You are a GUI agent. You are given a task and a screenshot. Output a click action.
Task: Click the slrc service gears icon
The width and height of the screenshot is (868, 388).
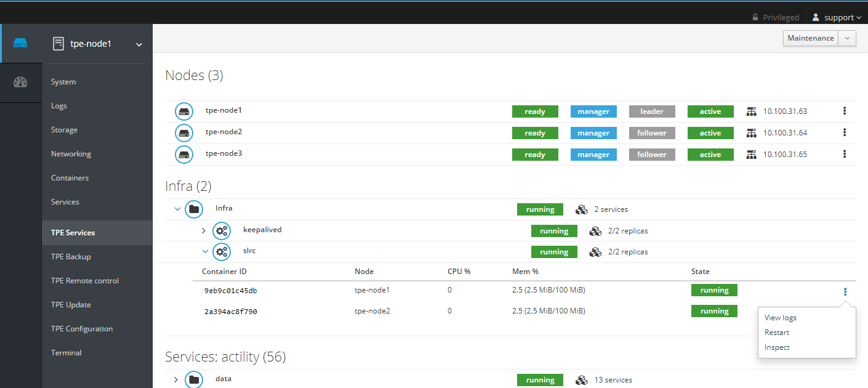222,252
